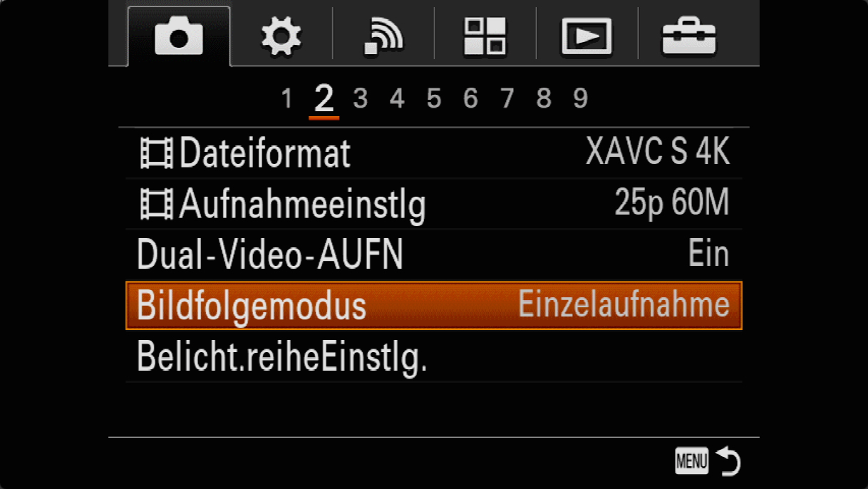868x489 pixels.
Task: Click the film icon beside Dateiformat
Action: tap(156, 153)
